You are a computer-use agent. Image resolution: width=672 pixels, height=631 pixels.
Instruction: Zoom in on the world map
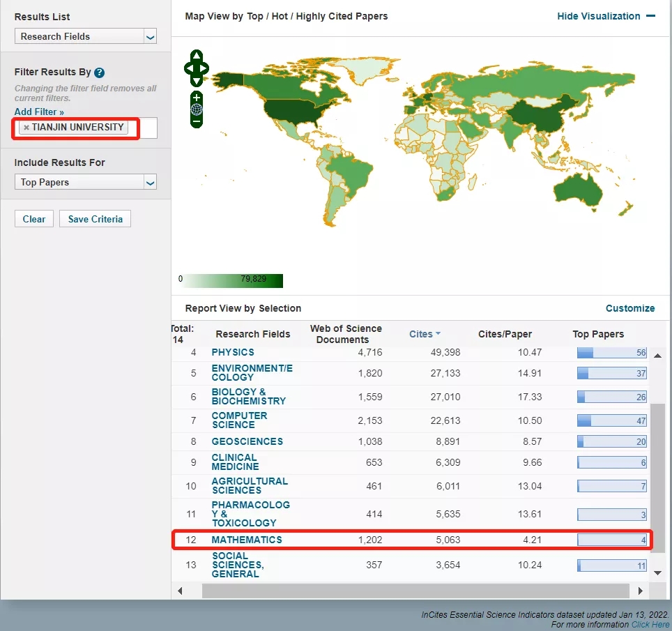coord(197,98)
